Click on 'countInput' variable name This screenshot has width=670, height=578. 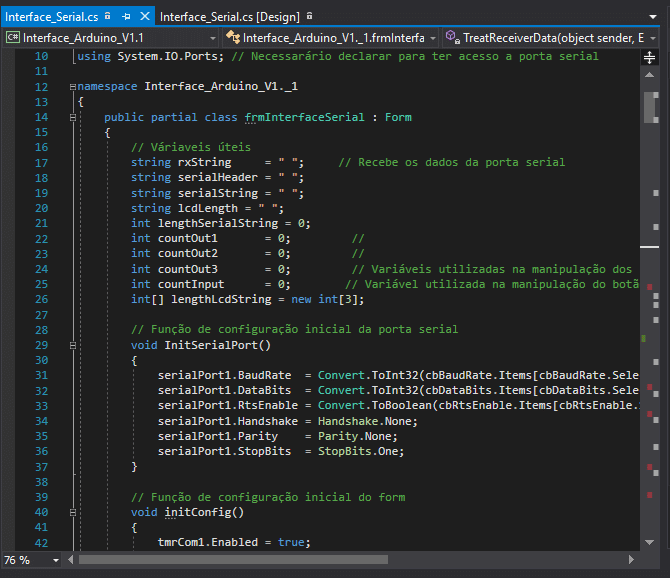(191, 284)
